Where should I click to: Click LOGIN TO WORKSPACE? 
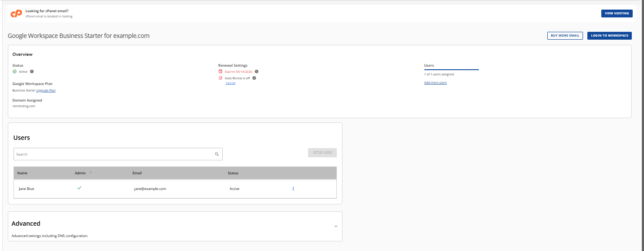(609, 35)
